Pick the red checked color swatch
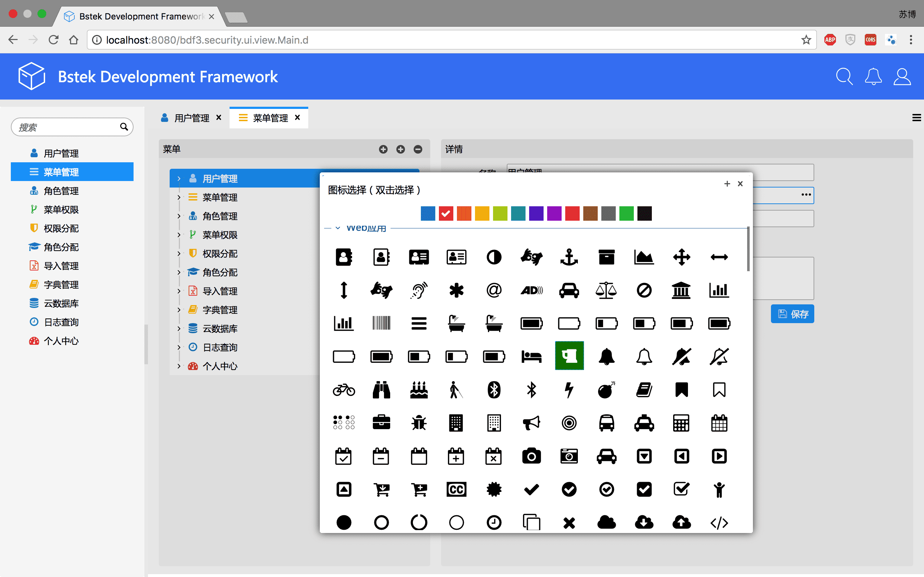This screenshot has width=924, height=577. (446, 213)
